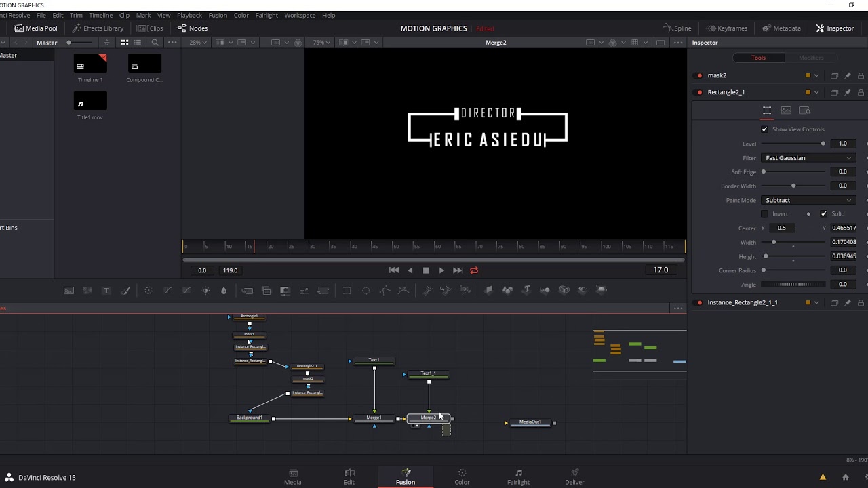Expand the mask2 color dropdown arrow

[816, 75]
